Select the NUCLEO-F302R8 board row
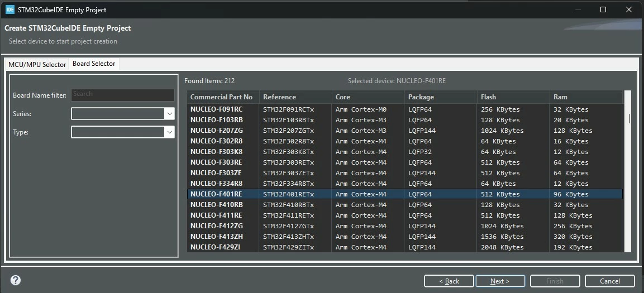The image size is (644, 293). 404,141
